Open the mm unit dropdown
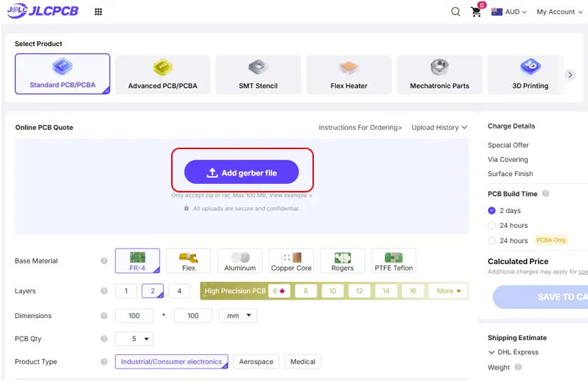 (x=238, y=316)
